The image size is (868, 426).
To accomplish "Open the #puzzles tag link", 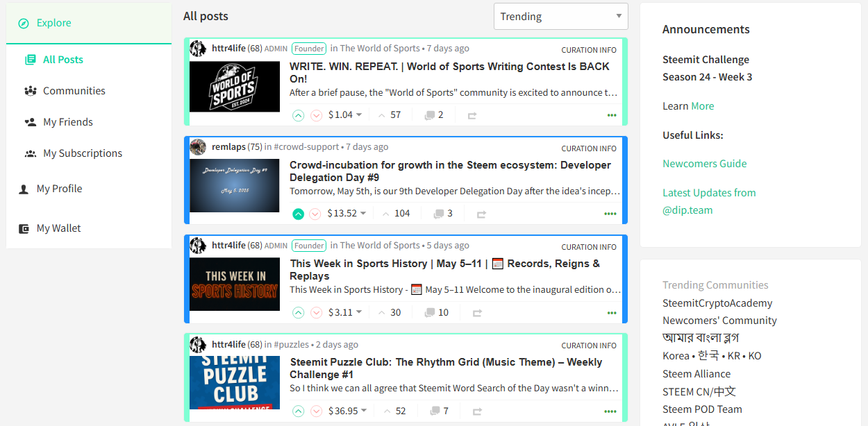I will tap(292, 345).
